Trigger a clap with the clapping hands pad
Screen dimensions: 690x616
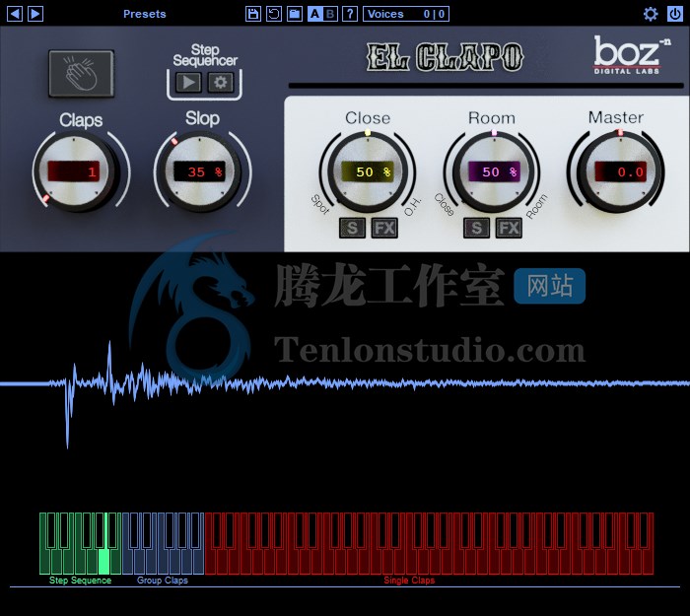pos(82,74)
